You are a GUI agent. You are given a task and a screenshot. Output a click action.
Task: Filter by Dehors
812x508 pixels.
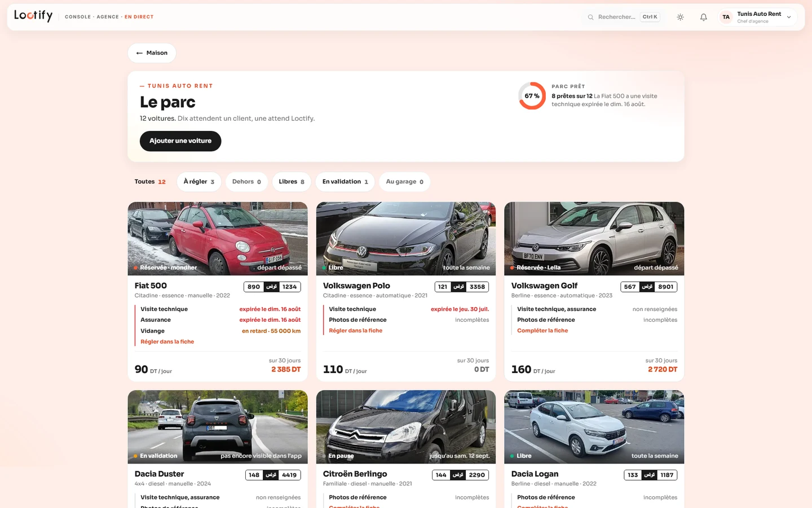tap(246, 182)
